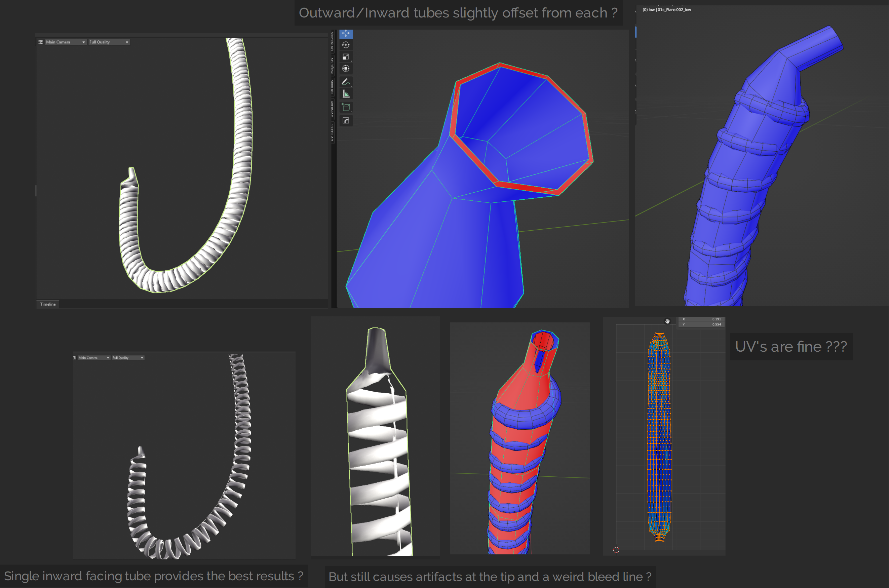Select the Bevel tool under Add Cube
889x588 pixels.
click(x=346, y=120)
